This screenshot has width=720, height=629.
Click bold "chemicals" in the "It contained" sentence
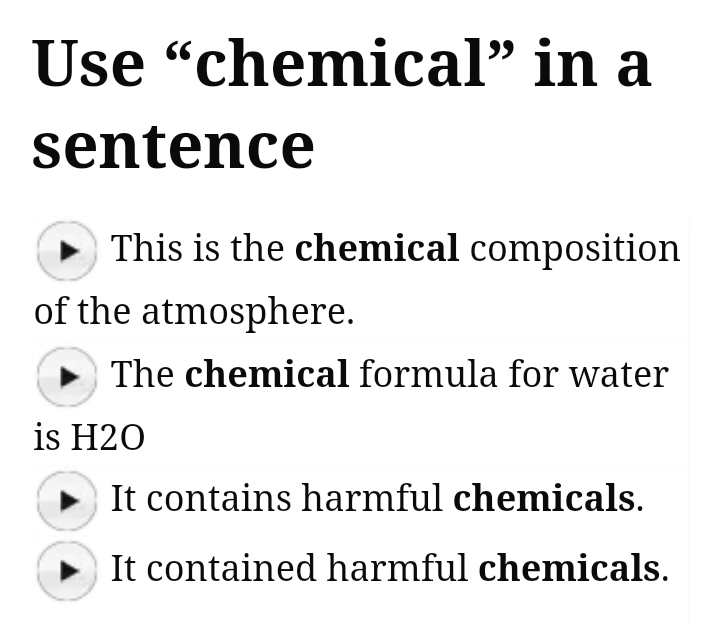pyautogui.click(x=569, y=568)
